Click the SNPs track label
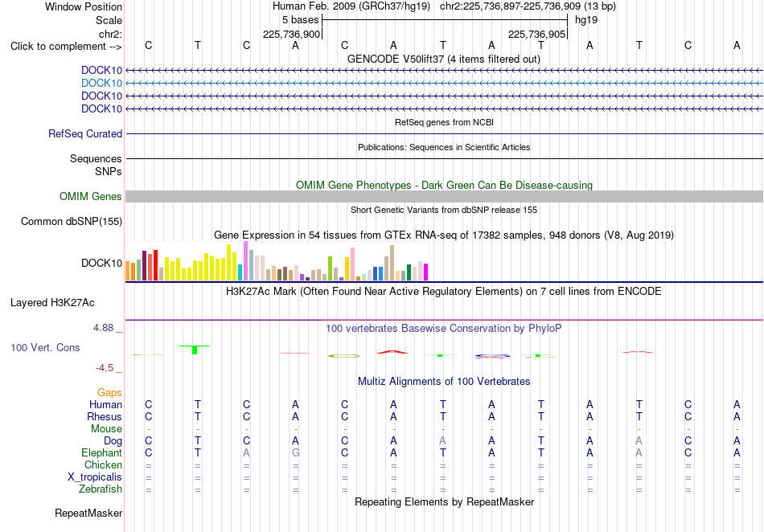764x532 pixels. point(109,171)
